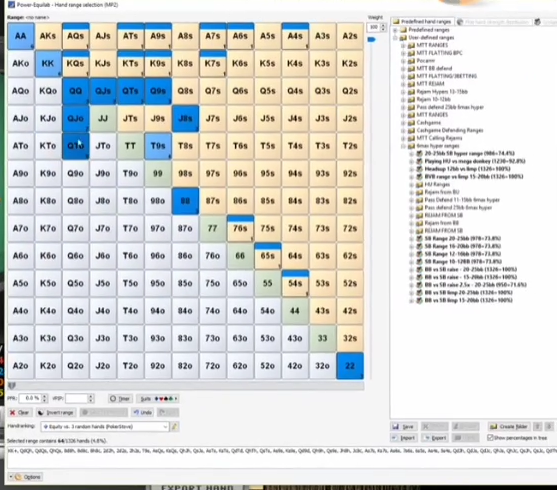Click the PFR percentage input field
Screen dimensions: 557x490
pos(31,398)
